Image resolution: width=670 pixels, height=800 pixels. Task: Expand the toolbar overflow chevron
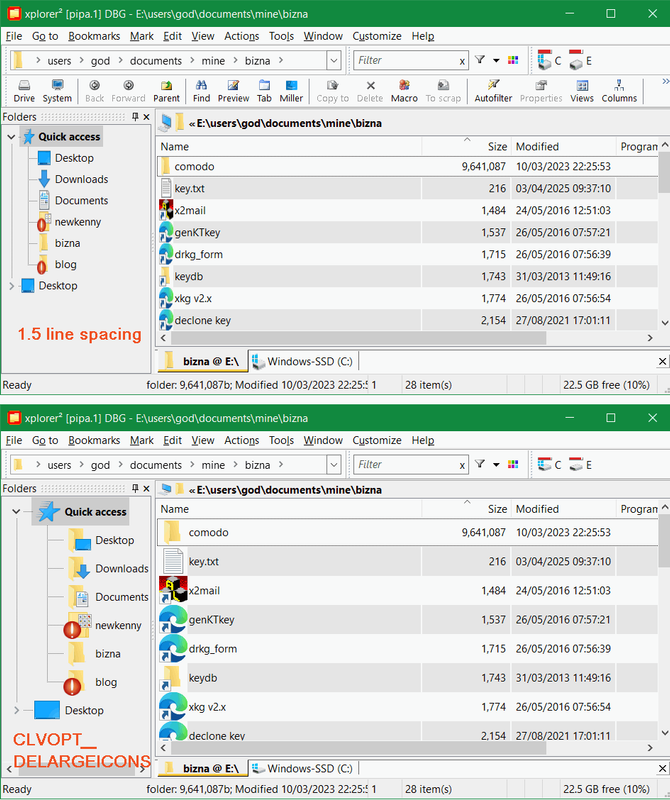(665, 82)
